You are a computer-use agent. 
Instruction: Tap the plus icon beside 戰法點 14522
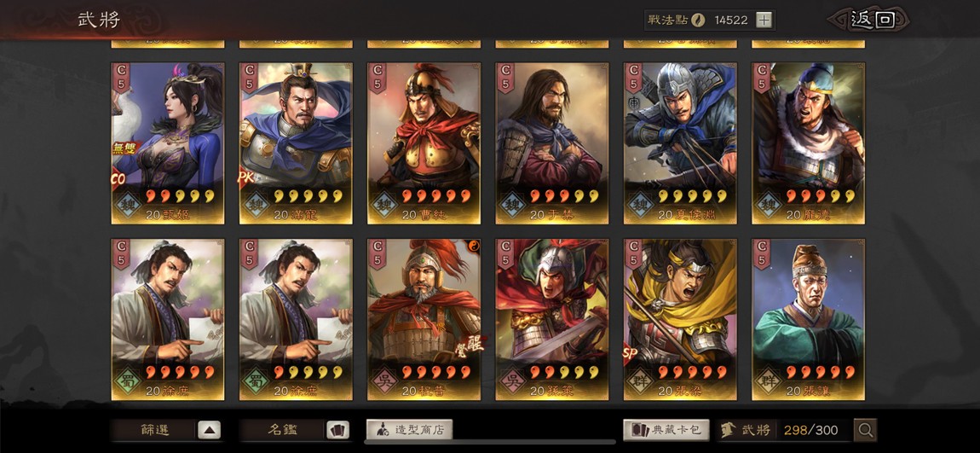coord(764,20)
